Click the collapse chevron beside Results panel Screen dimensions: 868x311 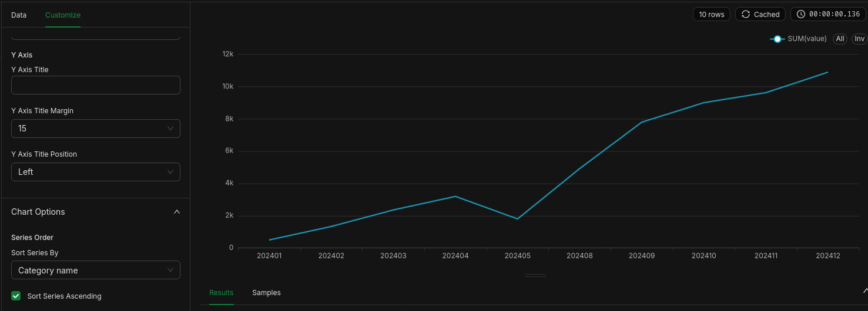pyautogui.click(x=864, y=291)
